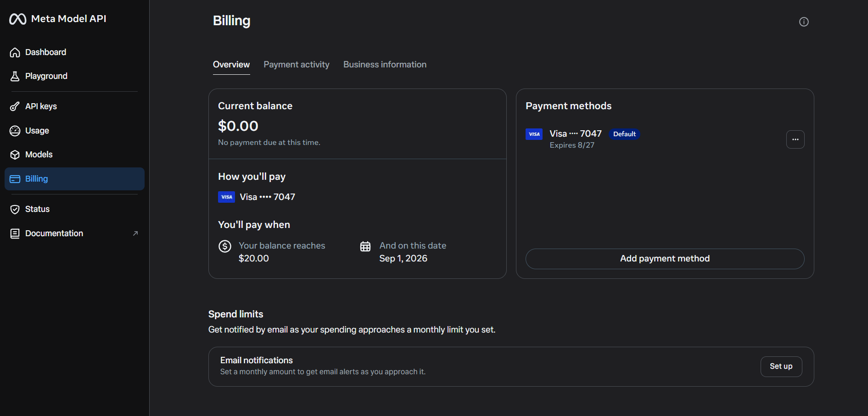Click the Visa logo in Payment methods
This screenshot has width=868, height=416.
(534, 134)
